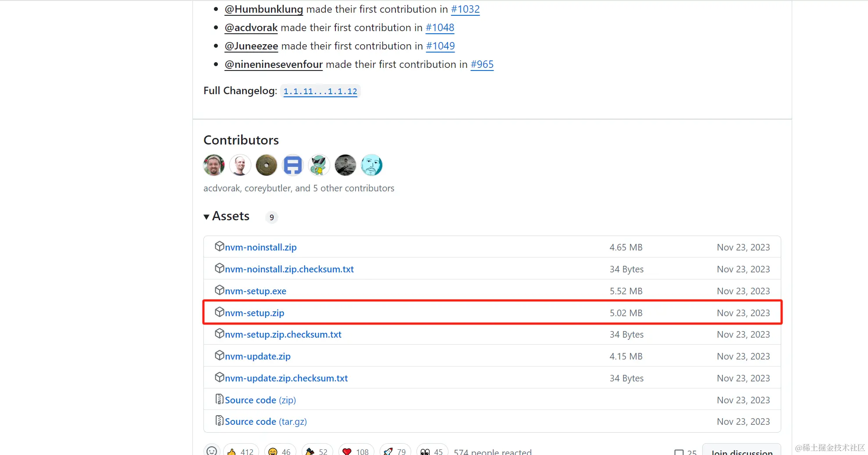This screenshot has width=868, height=455.
Task: Click the 4.15 MB size of nvm-update.zip
Action: 626,356
